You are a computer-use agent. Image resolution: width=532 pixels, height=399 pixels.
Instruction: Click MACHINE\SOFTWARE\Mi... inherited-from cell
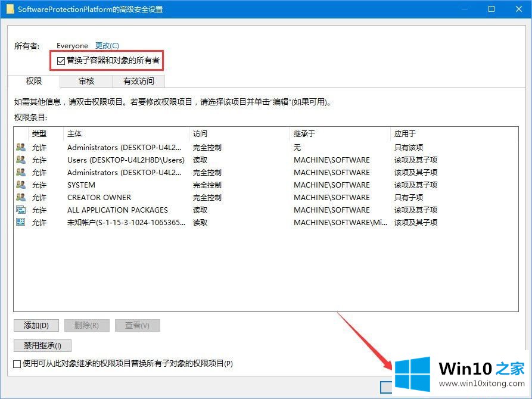tap(340, 223)
